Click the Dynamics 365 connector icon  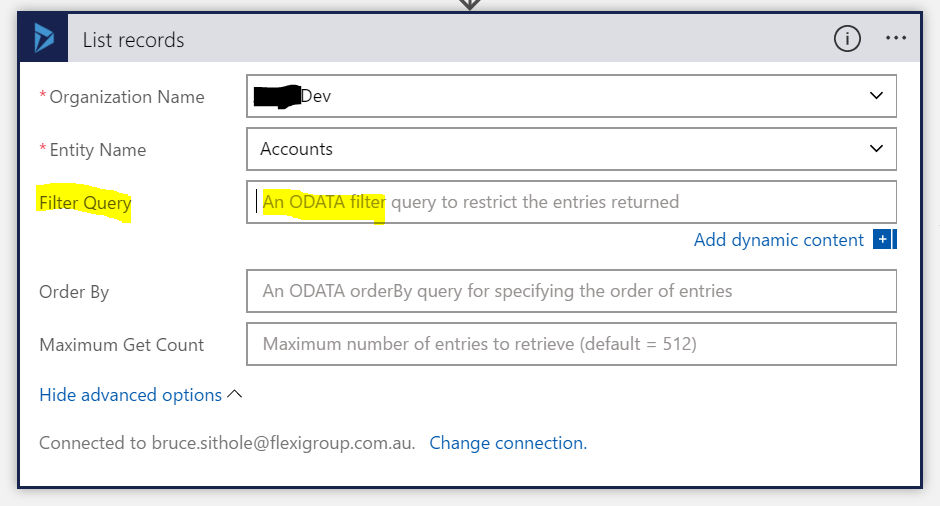coord(44,40)
